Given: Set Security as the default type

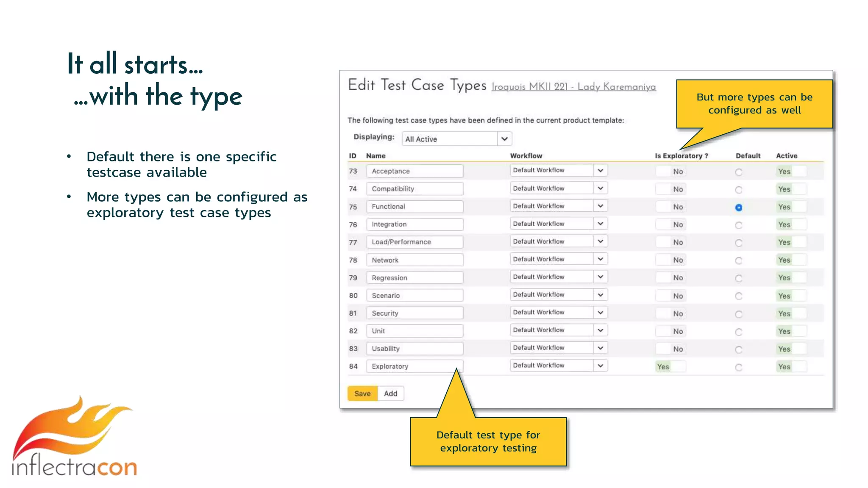Looking at the screenshot, I should 739,314.
